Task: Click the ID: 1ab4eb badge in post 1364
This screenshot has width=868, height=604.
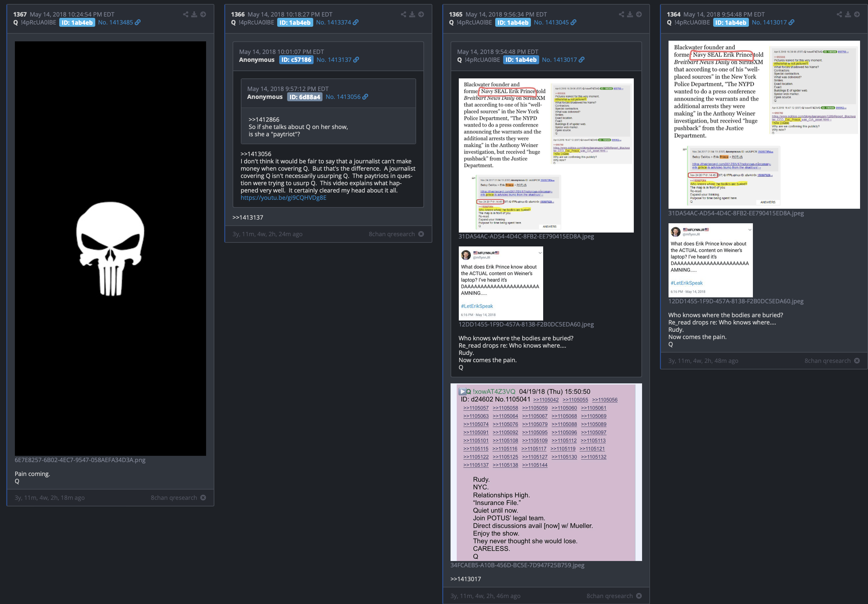Action: [731, 23]
